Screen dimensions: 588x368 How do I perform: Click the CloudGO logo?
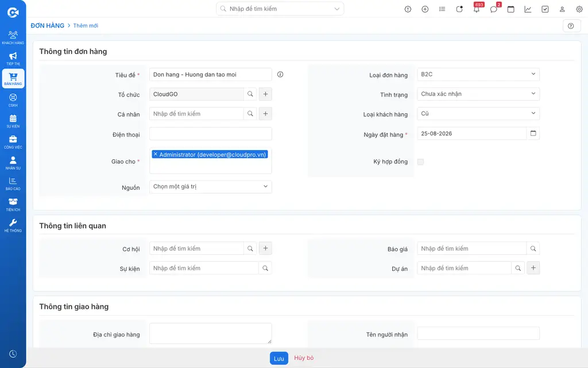pos(13,13)
